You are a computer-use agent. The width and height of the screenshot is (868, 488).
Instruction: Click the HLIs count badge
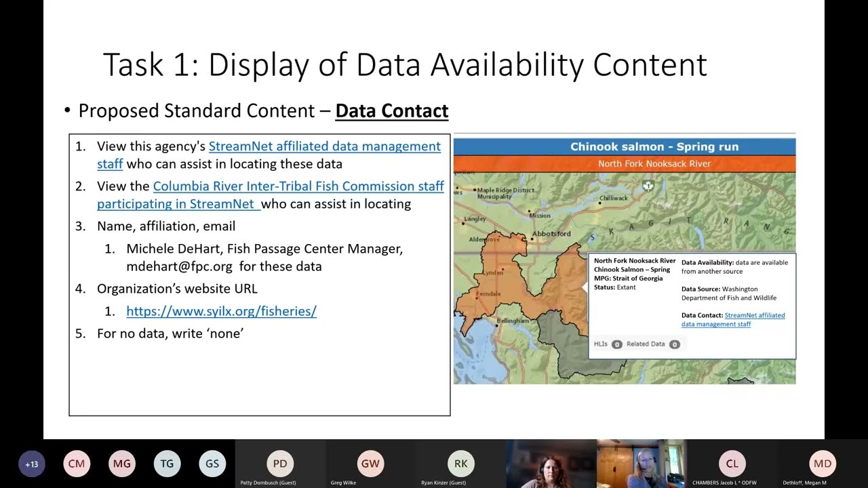pyautogui.click(x=616, y=344)
